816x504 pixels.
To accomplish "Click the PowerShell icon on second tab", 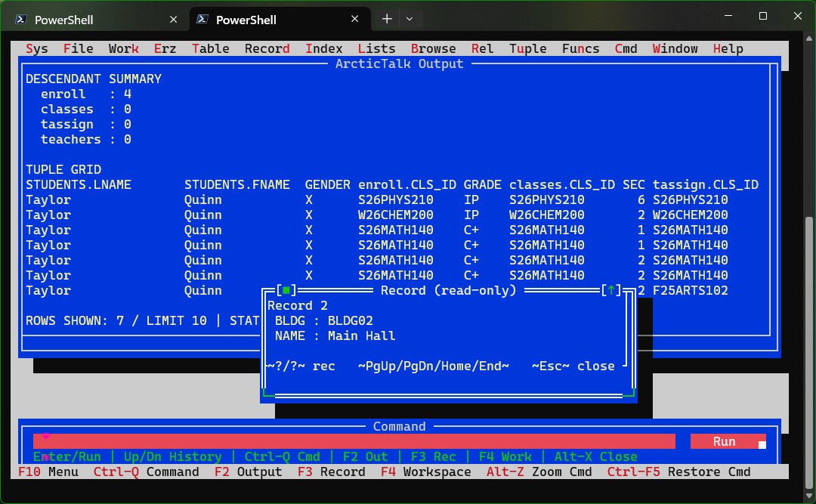I will click(202, 20).
